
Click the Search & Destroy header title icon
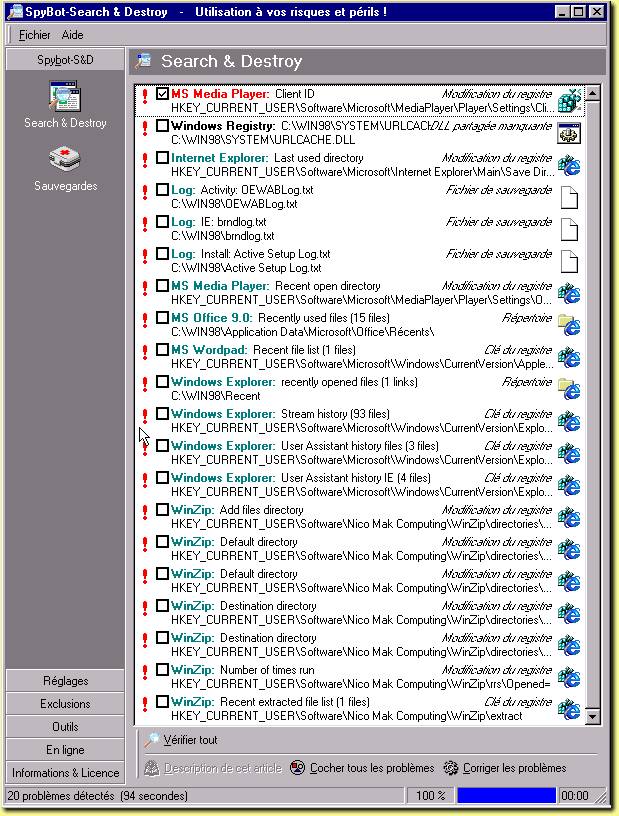pyautogui.click(x=143, y=61)
